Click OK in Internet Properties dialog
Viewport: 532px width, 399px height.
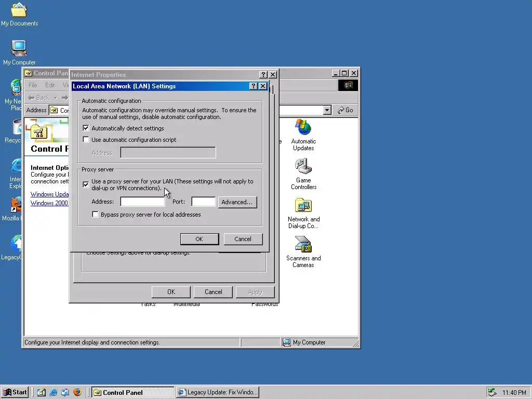click(171, 292)
